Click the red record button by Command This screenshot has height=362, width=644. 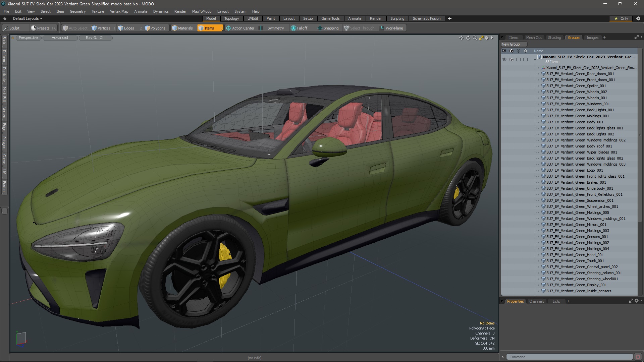click(638, 357)
